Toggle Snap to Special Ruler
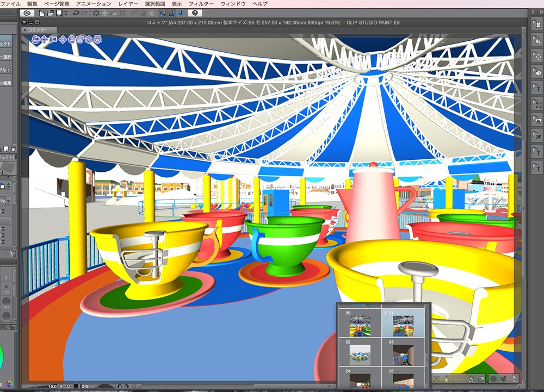The height and width of the screenshot is (392, 544). (171, 13)
